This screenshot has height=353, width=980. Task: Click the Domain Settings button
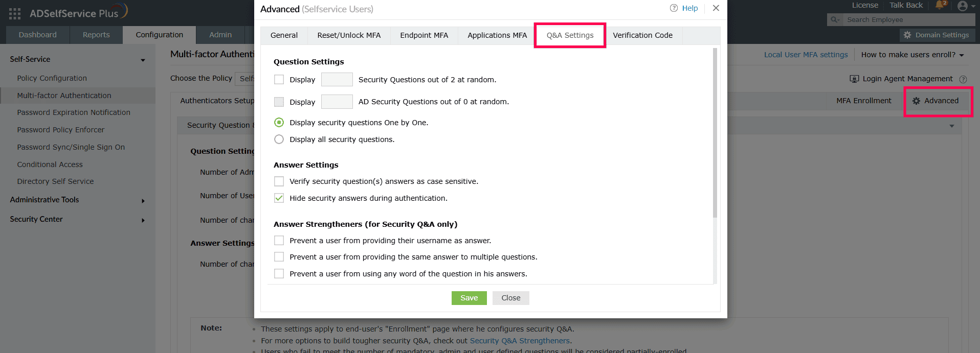click(x=937, y=35)
